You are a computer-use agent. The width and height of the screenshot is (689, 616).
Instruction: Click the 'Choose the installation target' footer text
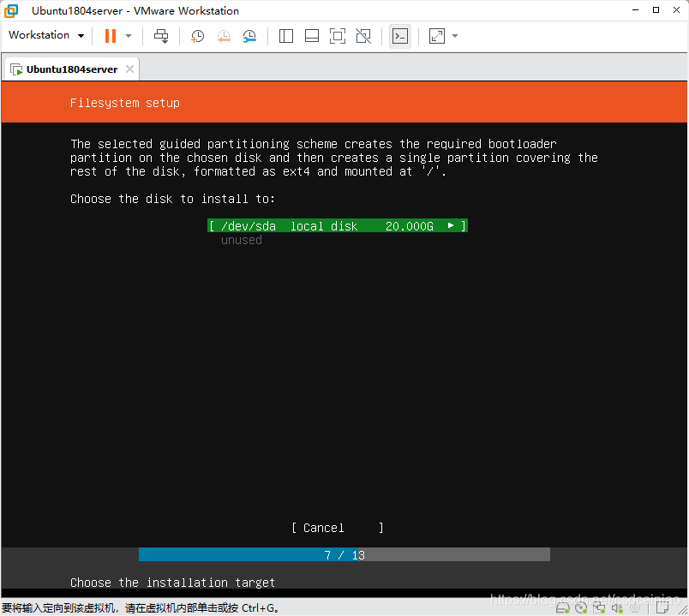[x=173, y=583]
